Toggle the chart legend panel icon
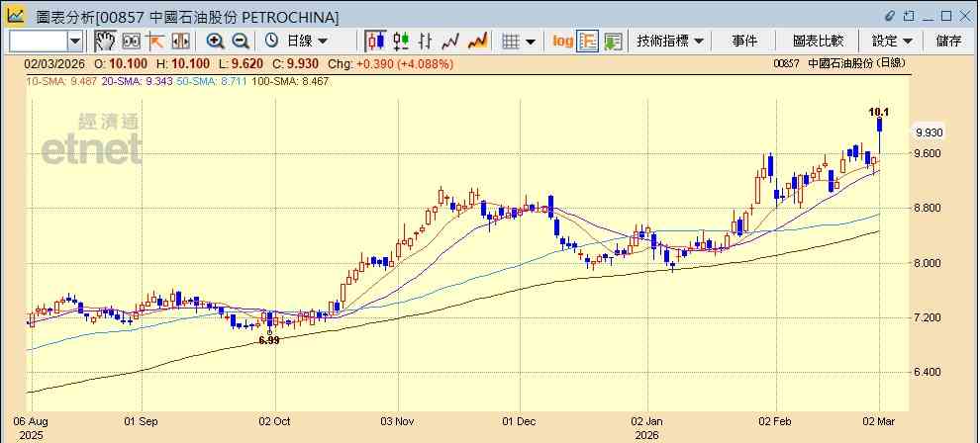 [587, 42]
